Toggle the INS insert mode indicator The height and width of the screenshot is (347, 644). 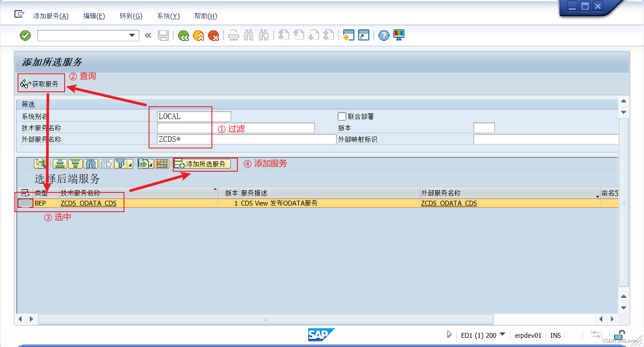click(556, 335)
